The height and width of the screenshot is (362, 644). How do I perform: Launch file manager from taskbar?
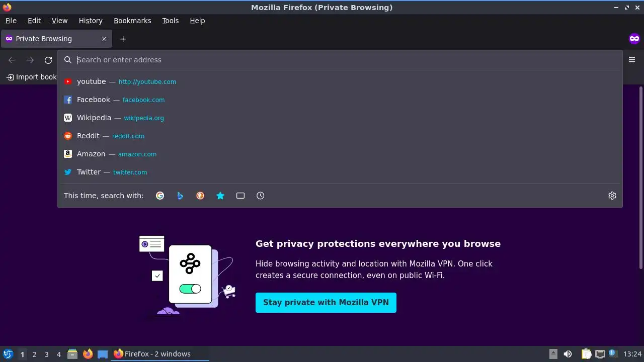[72, 354]
